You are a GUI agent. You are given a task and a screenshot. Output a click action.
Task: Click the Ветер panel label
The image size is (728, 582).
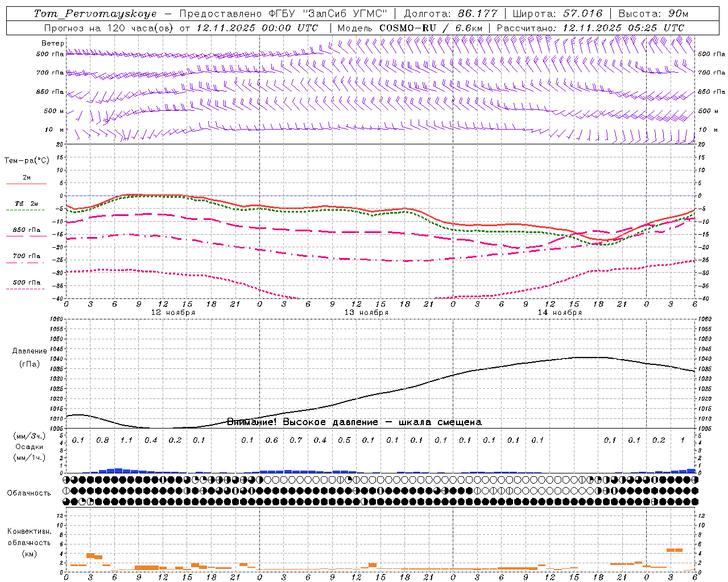53,43
